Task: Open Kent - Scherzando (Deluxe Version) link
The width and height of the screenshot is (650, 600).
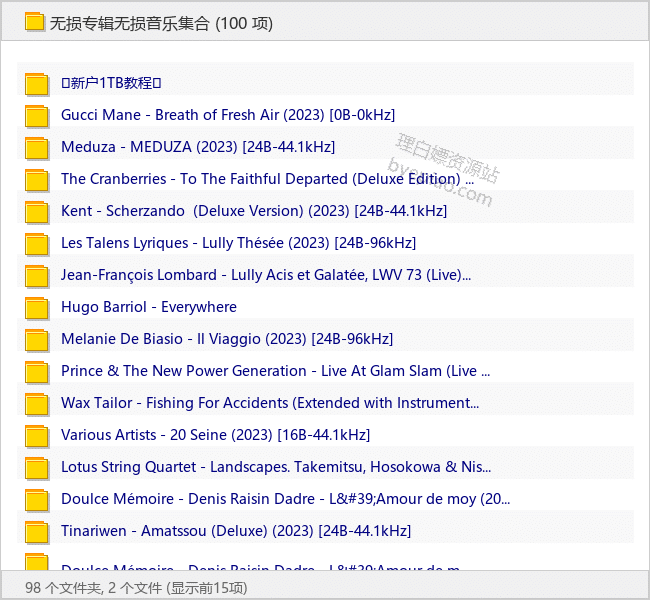Action: pyautogui.click(x=254, y=211)
